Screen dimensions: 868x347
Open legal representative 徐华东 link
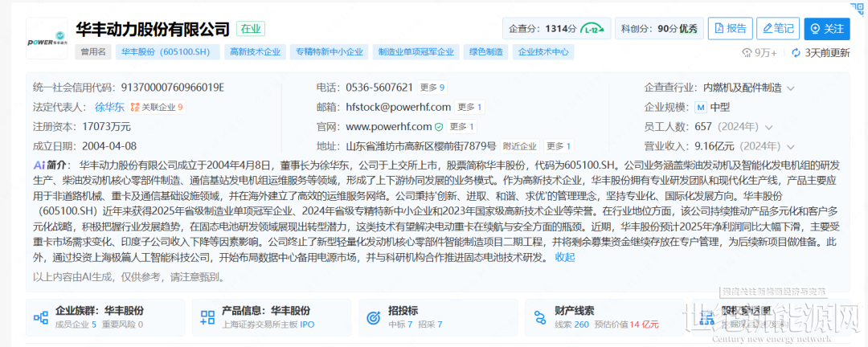pyautogui.click(x=109, y=107)
